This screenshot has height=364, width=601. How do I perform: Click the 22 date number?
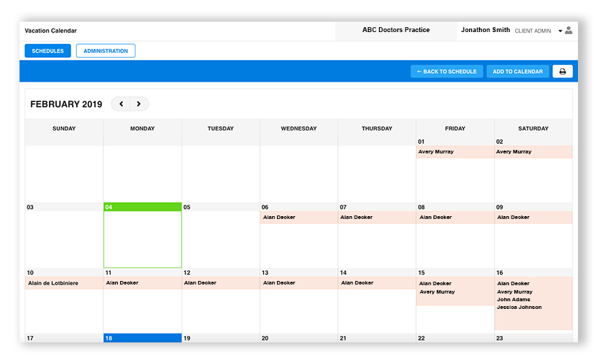[421, 338]
